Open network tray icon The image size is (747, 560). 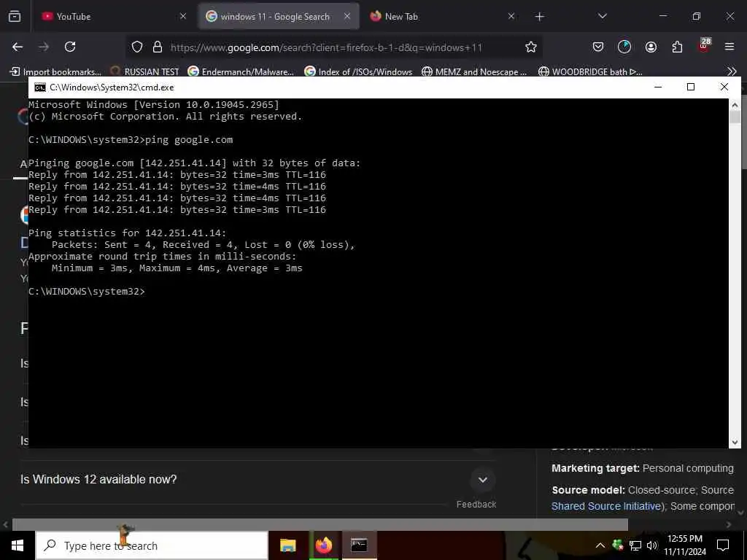coord(635,545)
